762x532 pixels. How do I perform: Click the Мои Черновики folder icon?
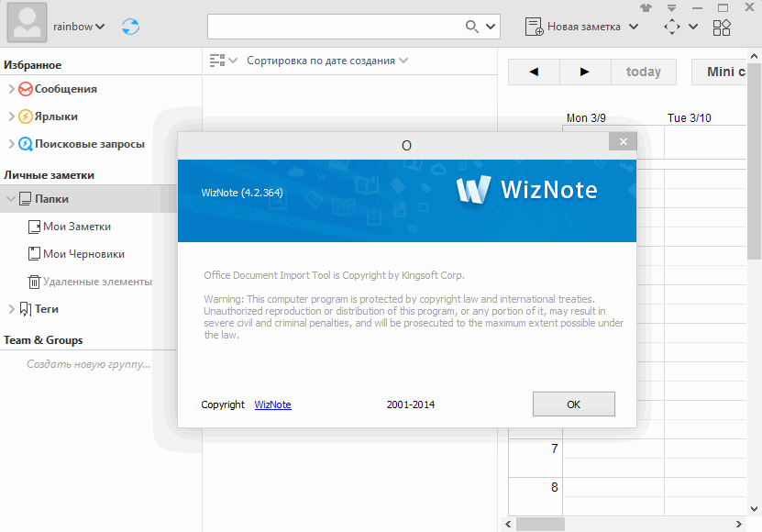34,254
